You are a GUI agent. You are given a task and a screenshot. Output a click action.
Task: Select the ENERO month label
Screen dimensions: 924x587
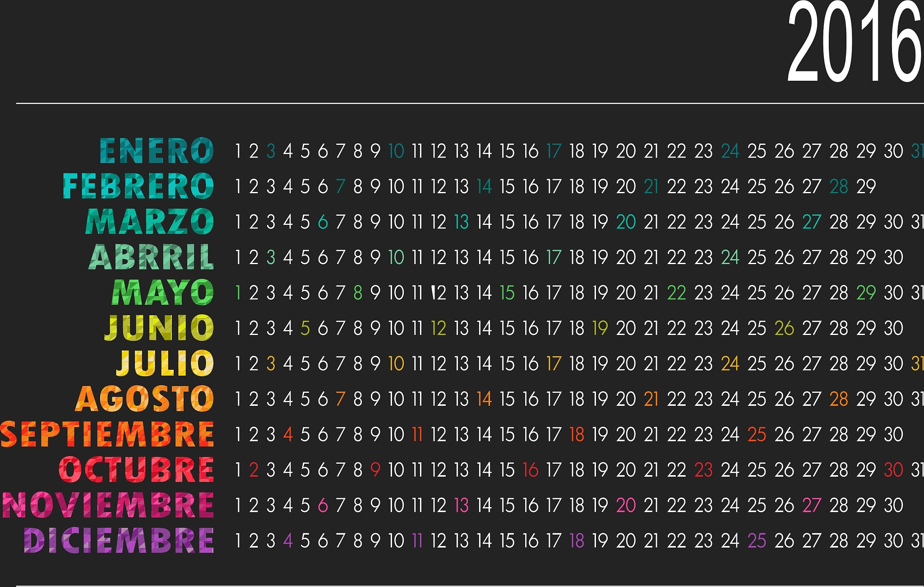(x=157, y=151)
